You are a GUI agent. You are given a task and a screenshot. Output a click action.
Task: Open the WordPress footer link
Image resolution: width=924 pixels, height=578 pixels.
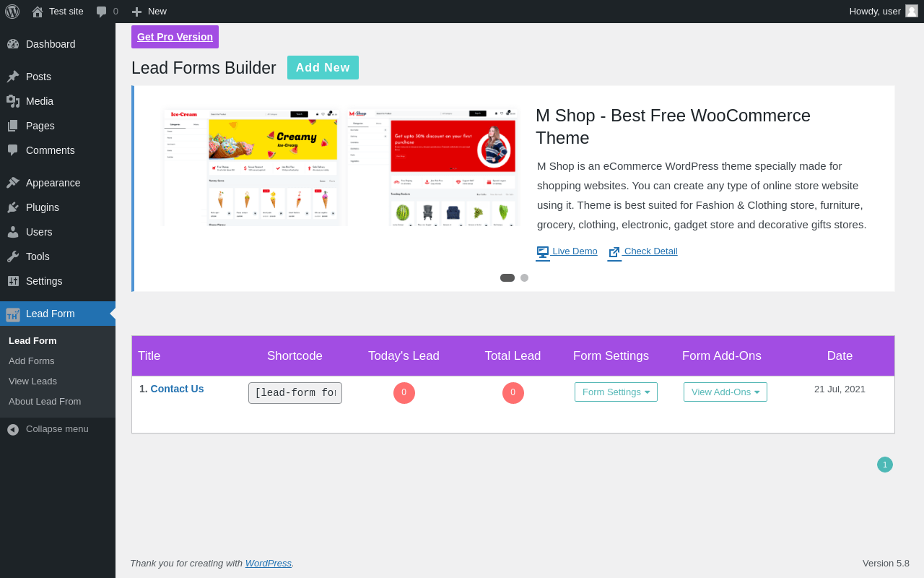[x=269, y=564]
